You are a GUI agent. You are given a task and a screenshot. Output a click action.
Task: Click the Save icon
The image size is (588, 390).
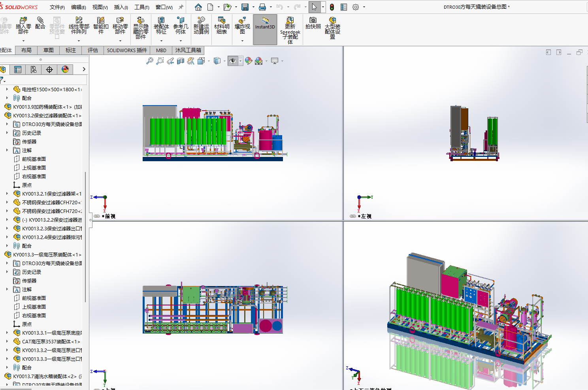tap(245, 7)
